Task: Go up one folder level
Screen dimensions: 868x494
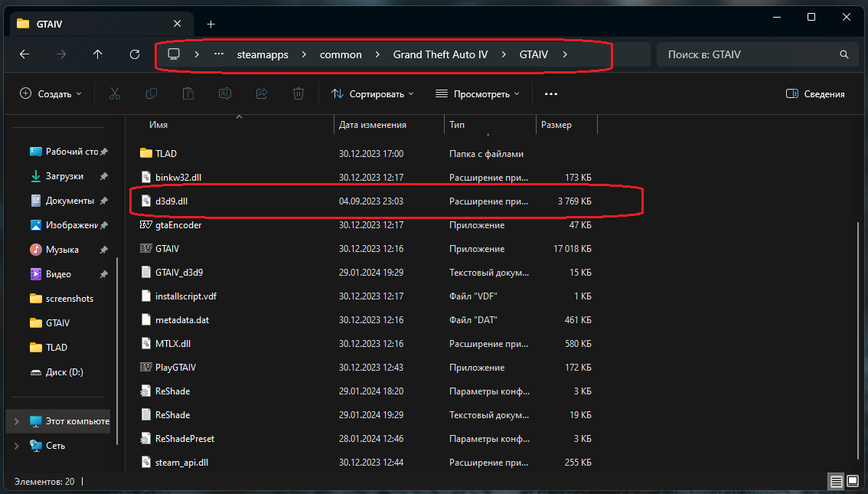Action: (x=98, y=54)
